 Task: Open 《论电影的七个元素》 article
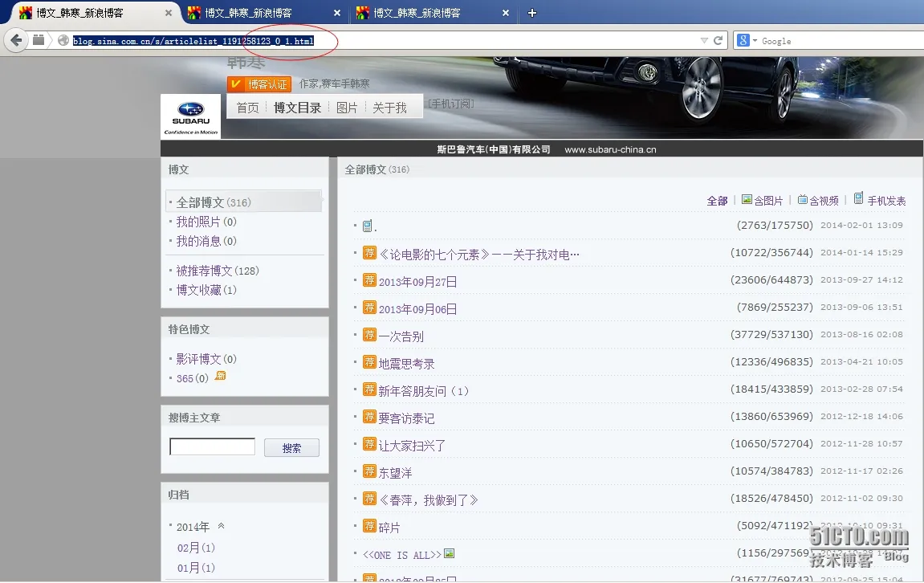(x=479, y=255)
